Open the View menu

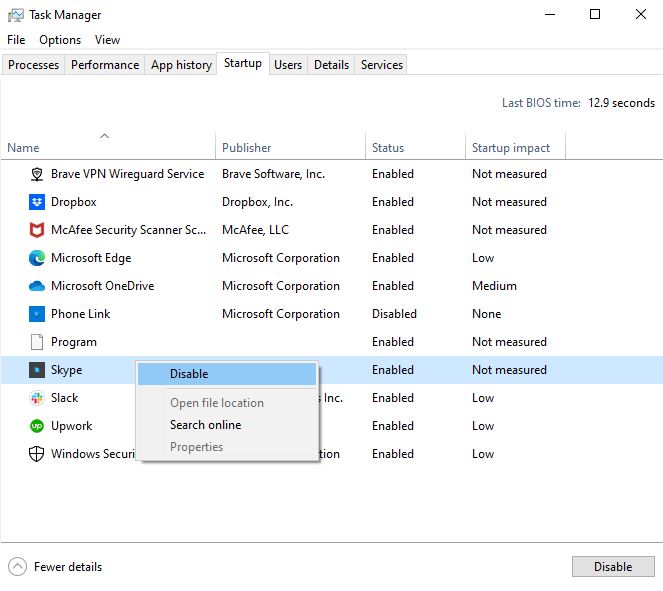pos(107,40)
